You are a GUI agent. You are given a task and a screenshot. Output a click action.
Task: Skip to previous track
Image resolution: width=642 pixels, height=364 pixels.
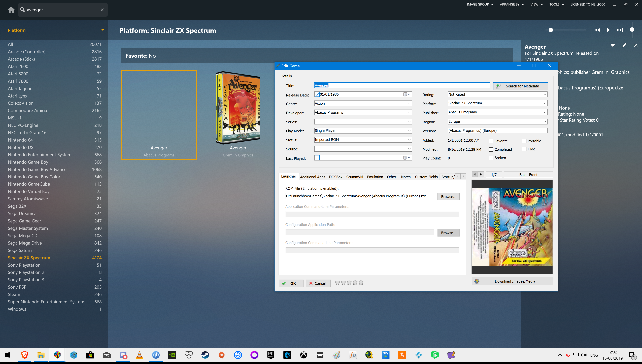pyautogui.click(x=596, y=30)
